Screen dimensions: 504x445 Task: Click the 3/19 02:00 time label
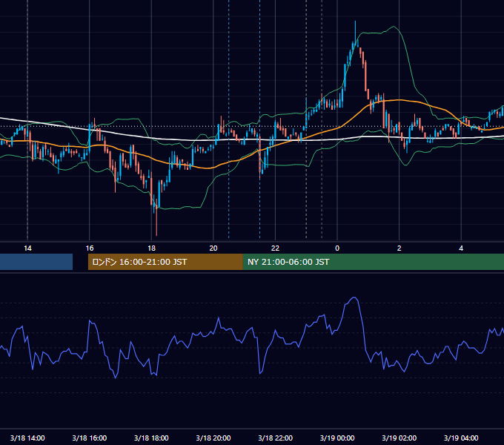[399, 438]
